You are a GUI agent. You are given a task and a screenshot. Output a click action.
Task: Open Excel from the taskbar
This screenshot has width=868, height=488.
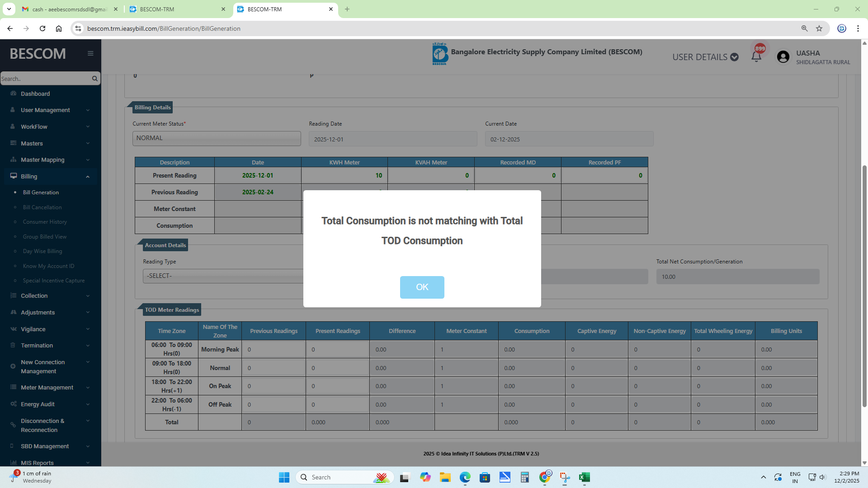pos(584,477)
